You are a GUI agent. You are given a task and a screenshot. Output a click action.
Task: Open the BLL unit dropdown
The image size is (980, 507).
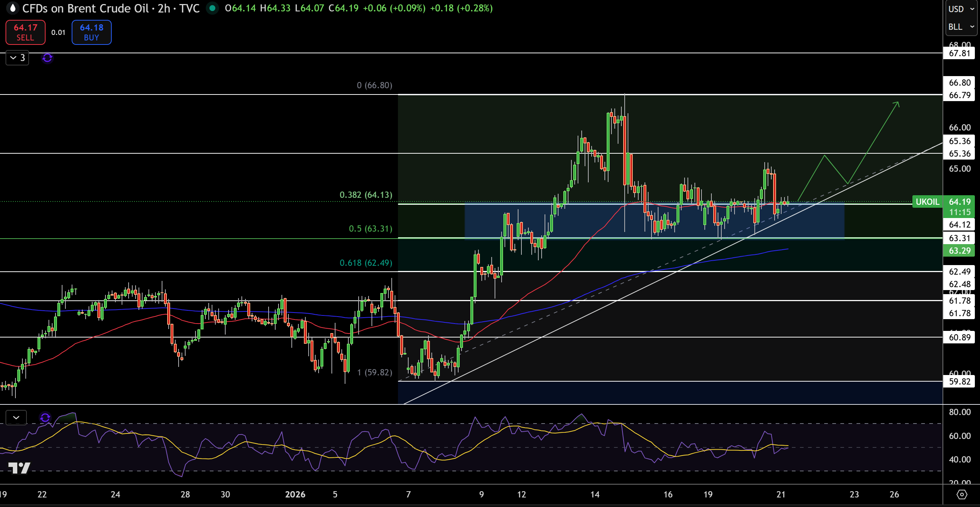(961, 26)
